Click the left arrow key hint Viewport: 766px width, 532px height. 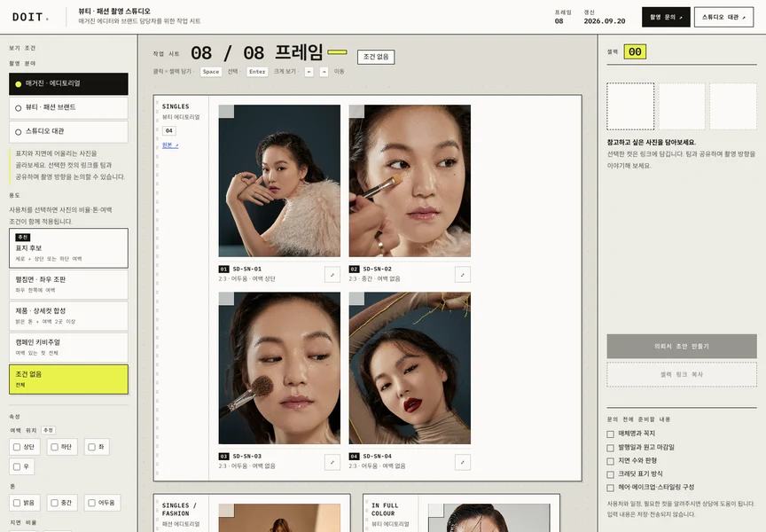[x=309, y=72]
